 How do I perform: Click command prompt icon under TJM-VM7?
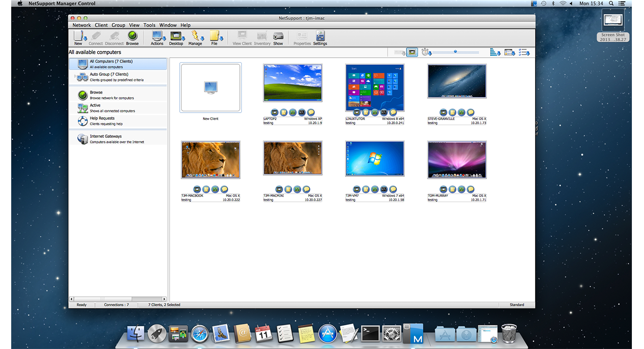pyautogui.click(x=384, y=189)
